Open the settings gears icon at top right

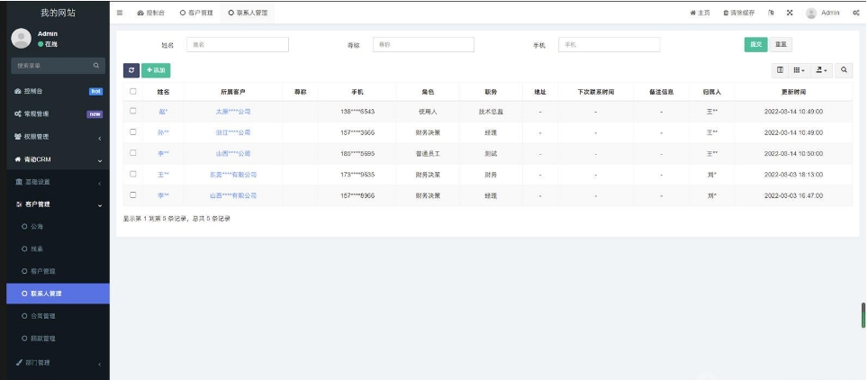click(x=855, y=13)
